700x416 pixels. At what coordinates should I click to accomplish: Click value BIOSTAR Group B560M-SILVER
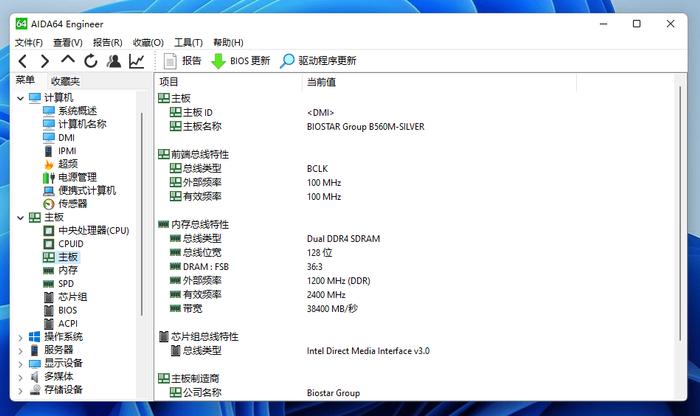(366, 127)
